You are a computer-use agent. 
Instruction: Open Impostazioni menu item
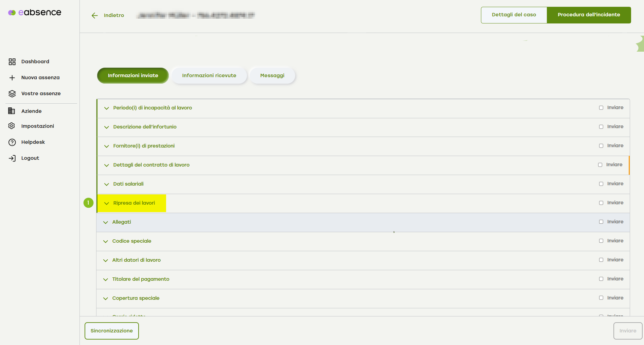pyautogui.click(x=38, y=126)
